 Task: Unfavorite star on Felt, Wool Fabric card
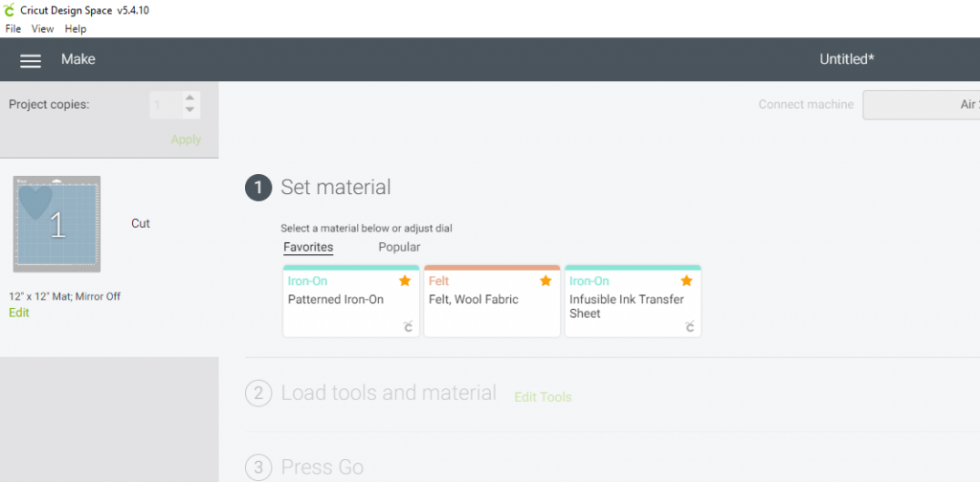546,281
